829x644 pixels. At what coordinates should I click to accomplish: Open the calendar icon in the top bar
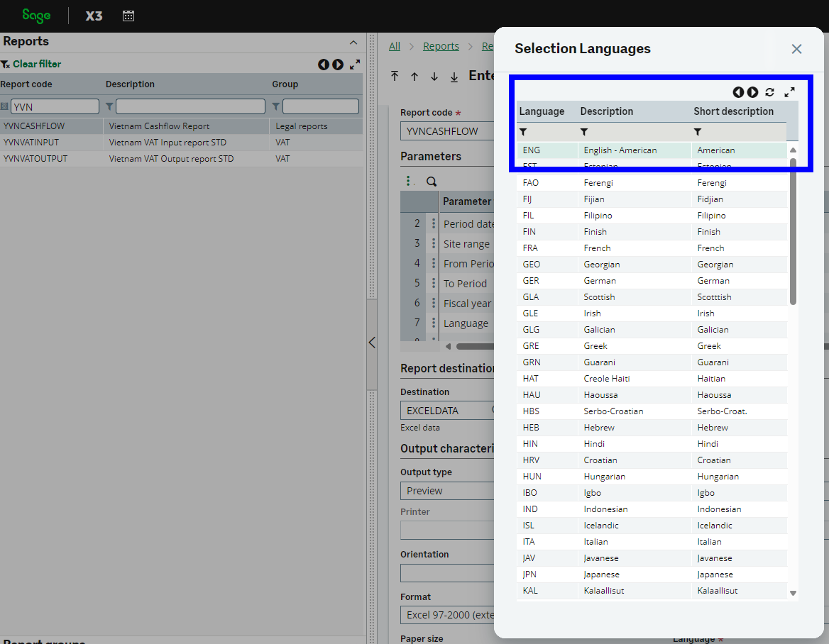[128, 16]
